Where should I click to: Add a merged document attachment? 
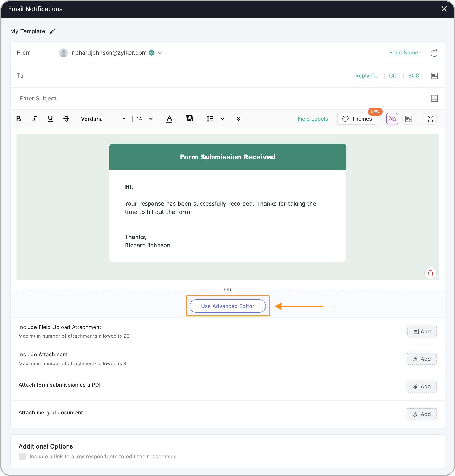(422, 414)
